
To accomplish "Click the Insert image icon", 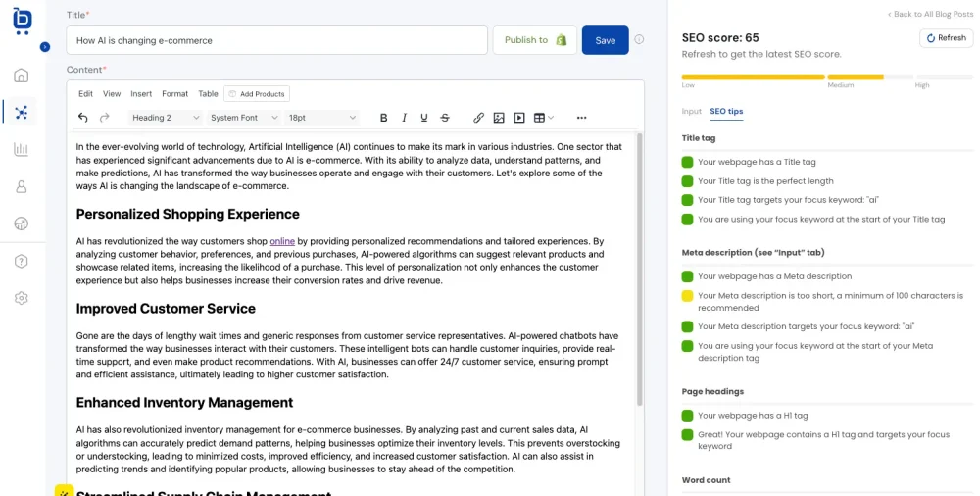I will pyautogui.click(x=499, y=118).
